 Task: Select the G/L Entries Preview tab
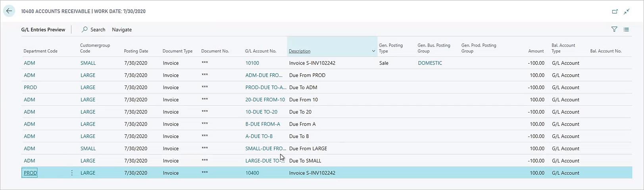[43, 30]
